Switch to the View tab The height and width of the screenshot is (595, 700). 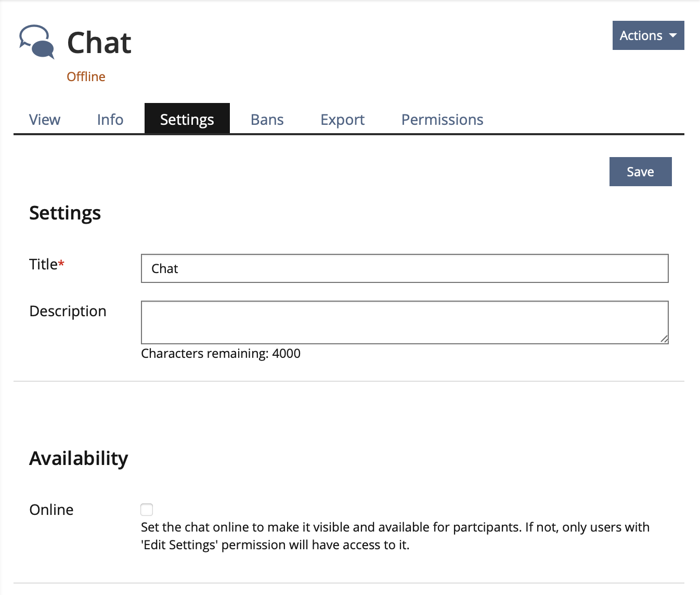click(45, 120)
